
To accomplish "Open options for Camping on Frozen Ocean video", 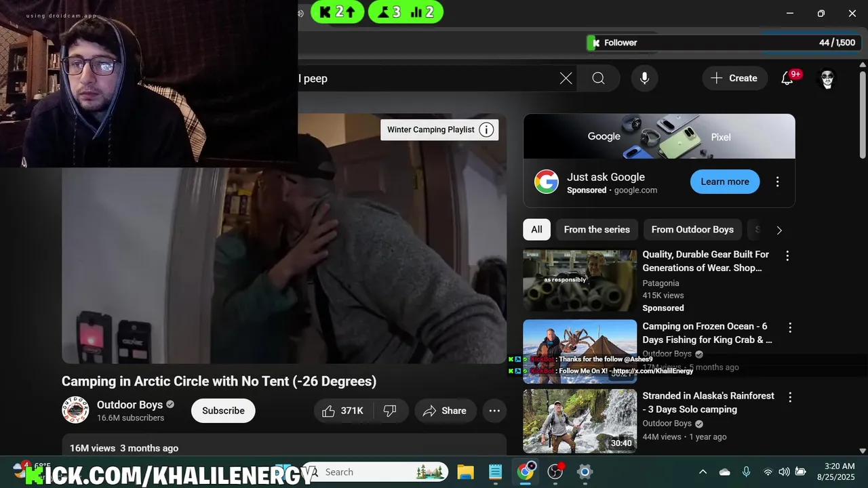I will pos(789,327).
